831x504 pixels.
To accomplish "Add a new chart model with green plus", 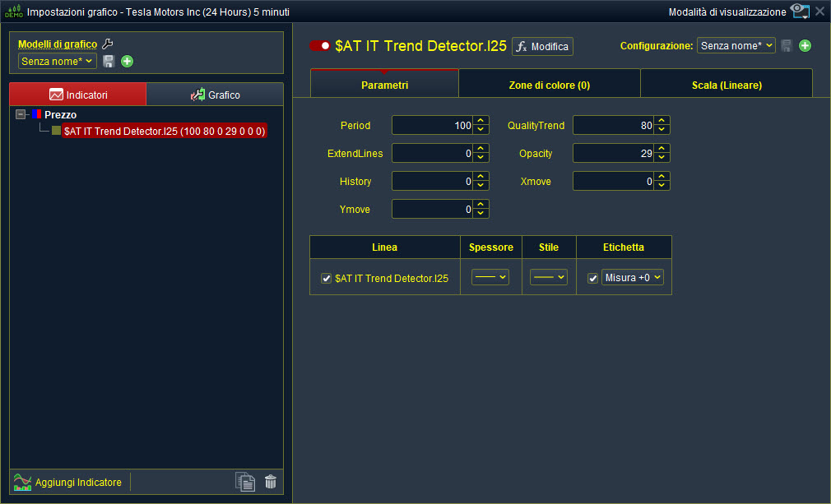I will (x=127, y=61).
